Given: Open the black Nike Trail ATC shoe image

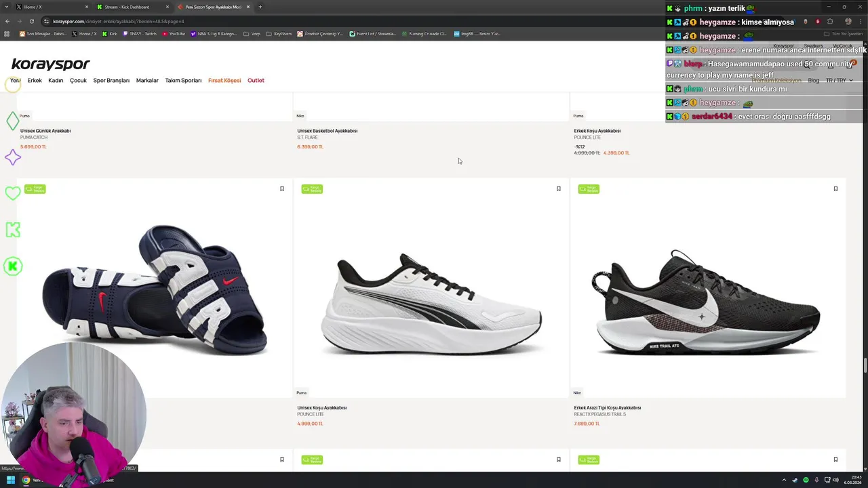Looking at the screenshot, I should (x=707, y=302).
